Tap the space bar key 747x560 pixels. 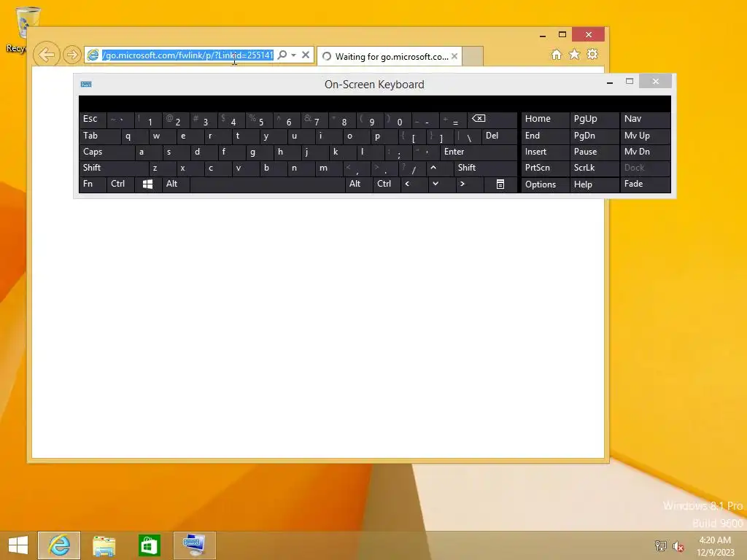(x=267, y=184)
